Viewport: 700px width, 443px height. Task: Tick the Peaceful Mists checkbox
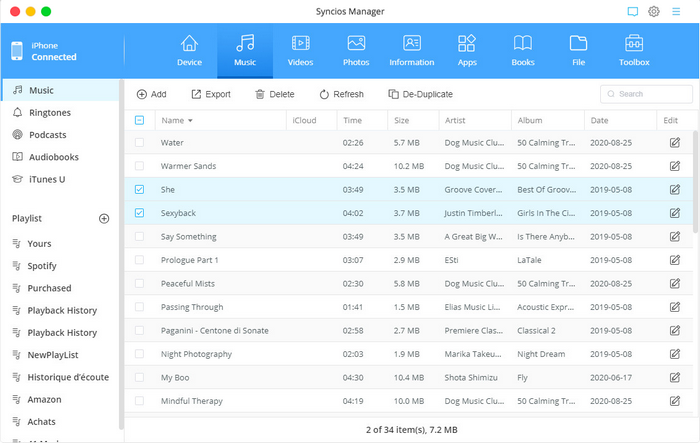click(139, 284)
